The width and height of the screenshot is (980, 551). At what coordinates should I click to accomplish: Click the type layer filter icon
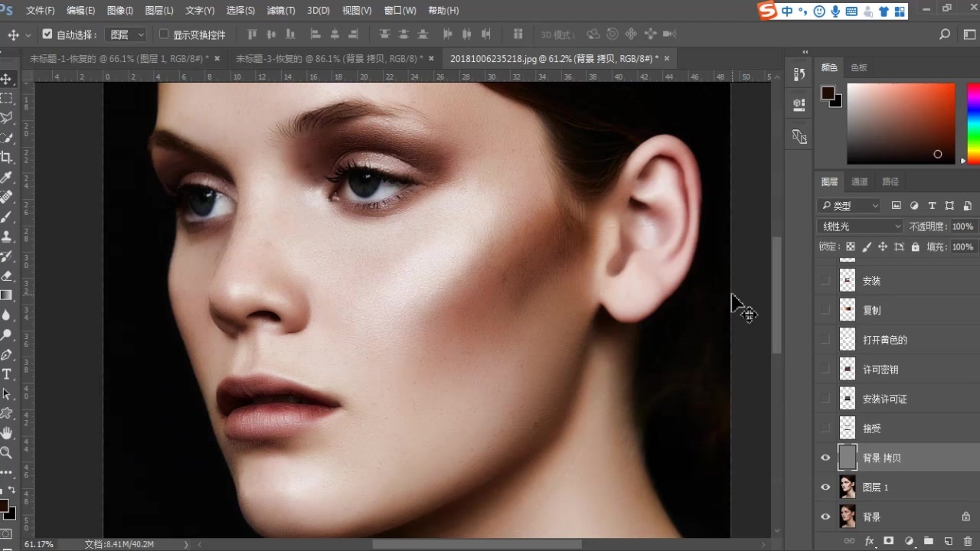click(x=932, y=206)
